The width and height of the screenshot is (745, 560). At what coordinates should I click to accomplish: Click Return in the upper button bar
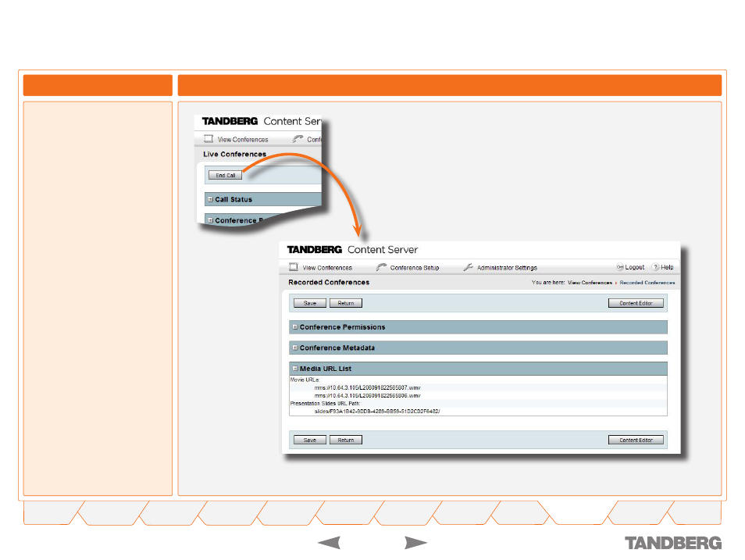coord(346,303)
